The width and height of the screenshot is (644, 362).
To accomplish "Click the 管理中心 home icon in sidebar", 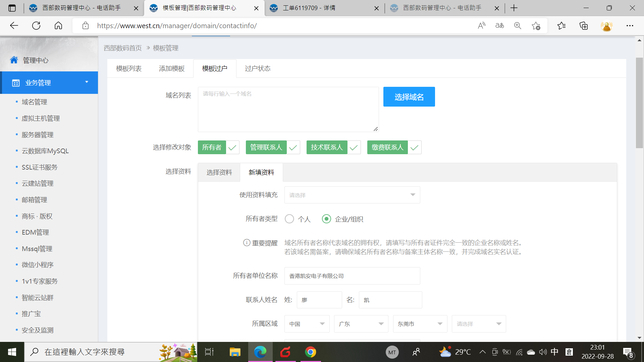I will [14, 60].
